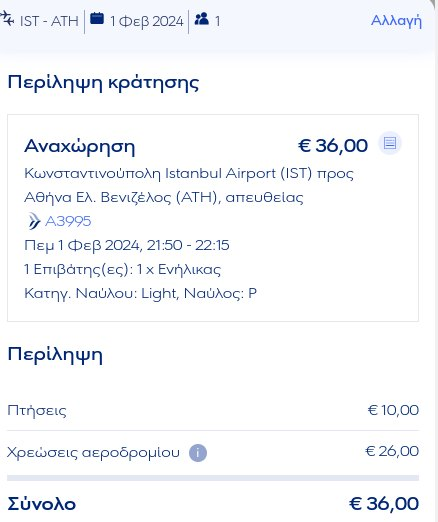
Task: Open fare details document icon beside € 36,00
Action: click(x=390, y=143)
